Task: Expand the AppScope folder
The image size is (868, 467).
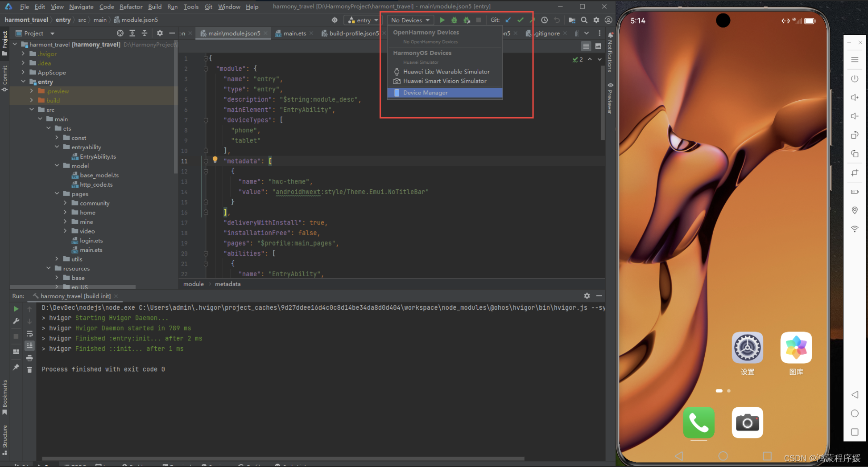Action: [x=23, y=72]
